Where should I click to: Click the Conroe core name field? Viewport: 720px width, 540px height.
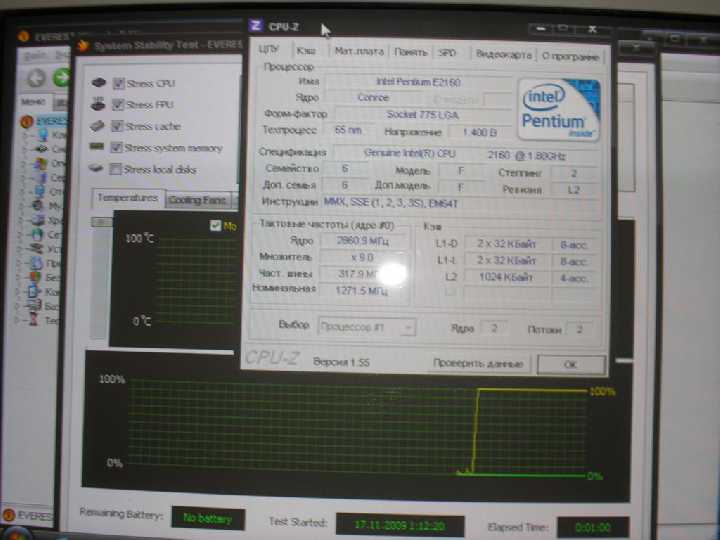pyautogui.click(x=373, y=98)
